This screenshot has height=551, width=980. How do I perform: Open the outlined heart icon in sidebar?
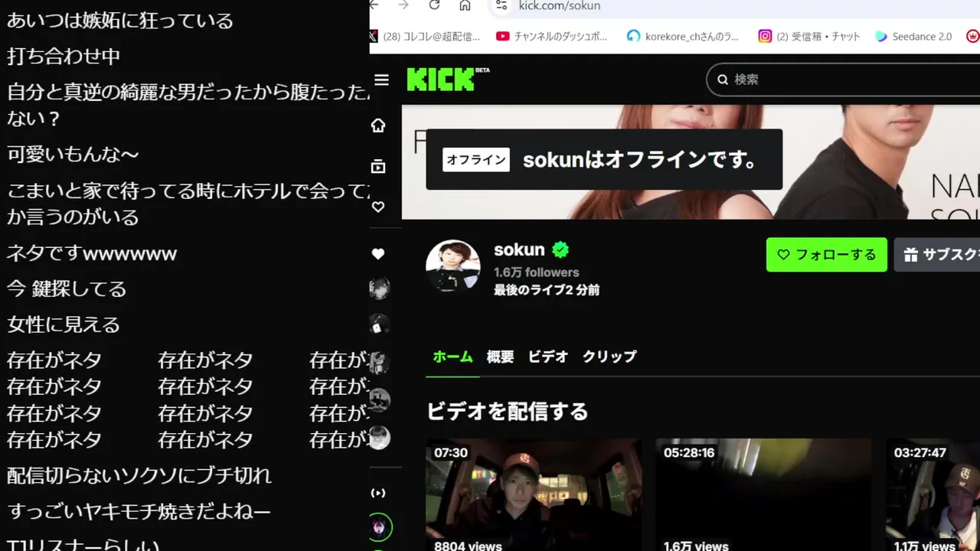[378, 207]
